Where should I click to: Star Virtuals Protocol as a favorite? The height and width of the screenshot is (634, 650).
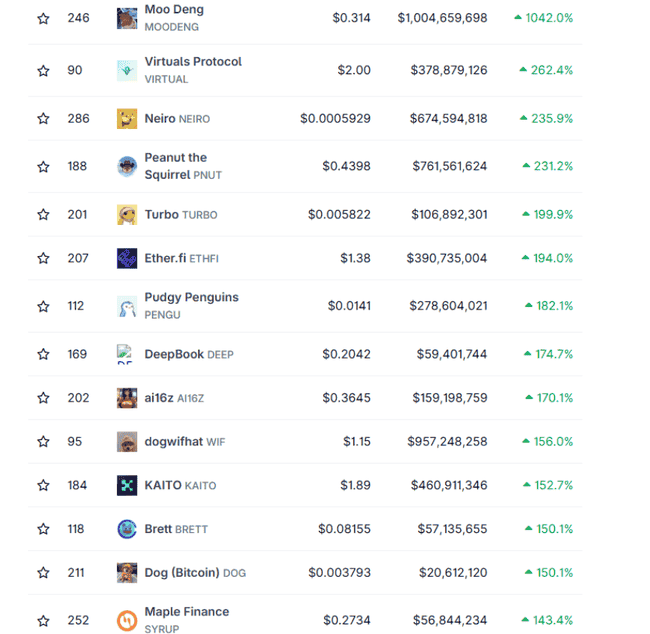tap(43, 70)
